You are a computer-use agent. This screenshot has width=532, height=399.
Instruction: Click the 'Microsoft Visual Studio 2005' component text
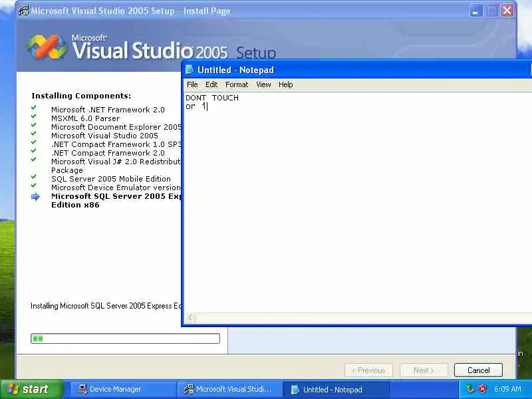coord(104,136)
